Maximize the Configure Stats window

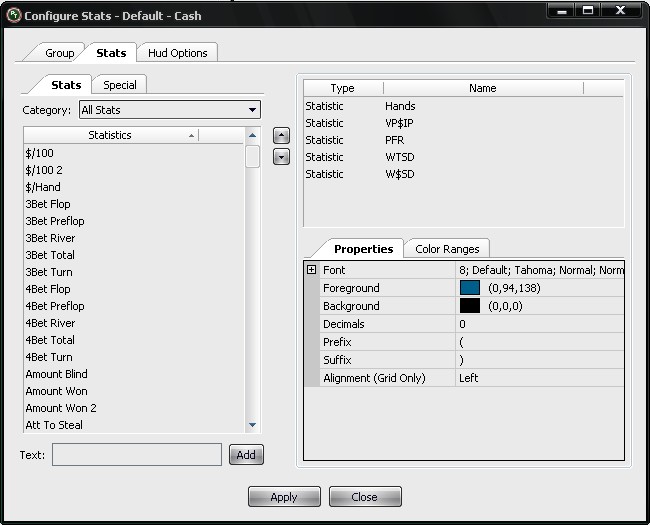(x=588, y=10)
